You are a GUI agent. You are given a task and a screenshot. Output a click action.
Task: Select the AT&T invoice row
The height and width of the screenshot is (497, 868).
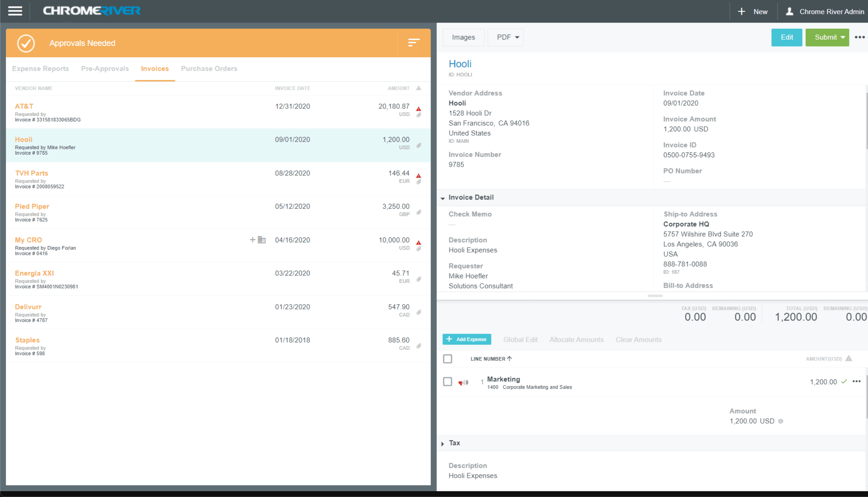coord(218,112)
